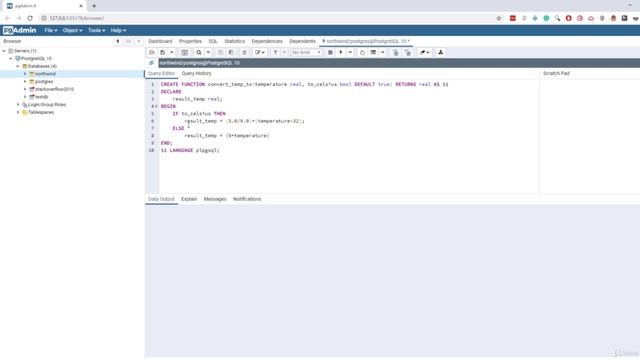
Task: Collapse the PostgreSQL 10 server node
Action: 11,59
